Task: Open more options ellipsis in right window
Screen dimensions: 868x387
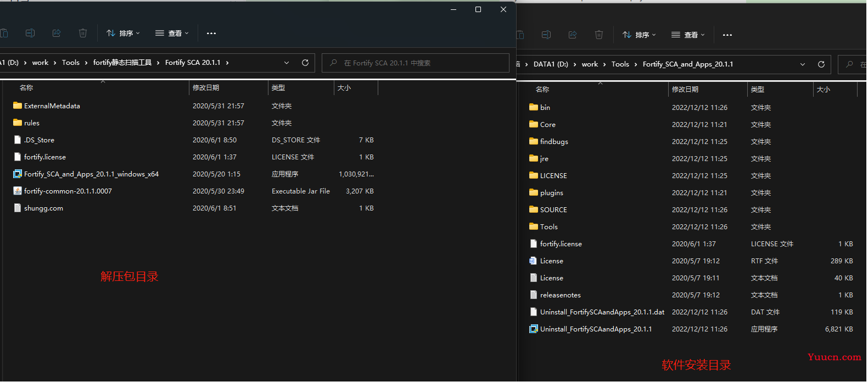Action: [x=727, y=35]
